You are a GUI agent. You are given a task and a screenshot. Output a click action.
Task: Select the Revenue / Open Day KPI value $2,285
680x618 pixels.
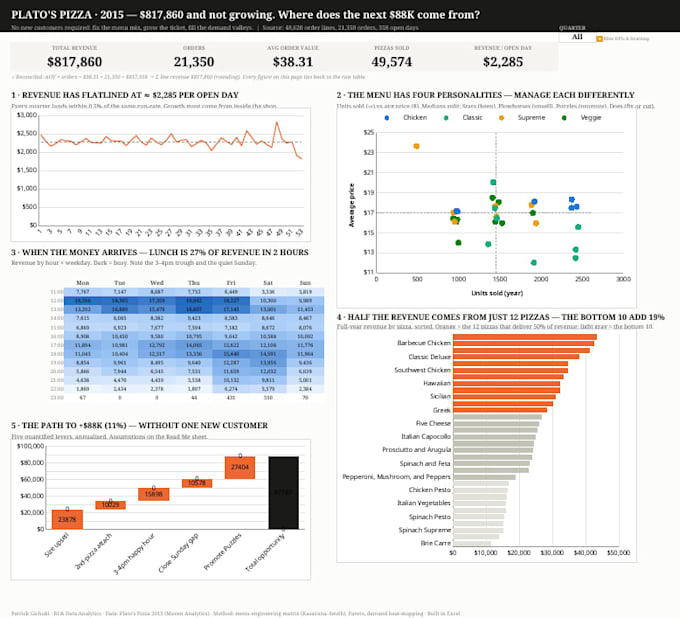coord(503,62)
